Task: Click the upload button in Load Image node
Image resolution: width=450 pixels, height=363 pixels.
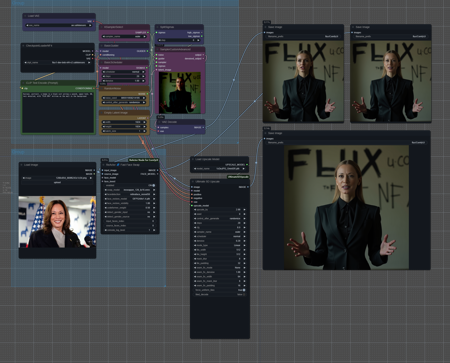Action: [57, 182]
